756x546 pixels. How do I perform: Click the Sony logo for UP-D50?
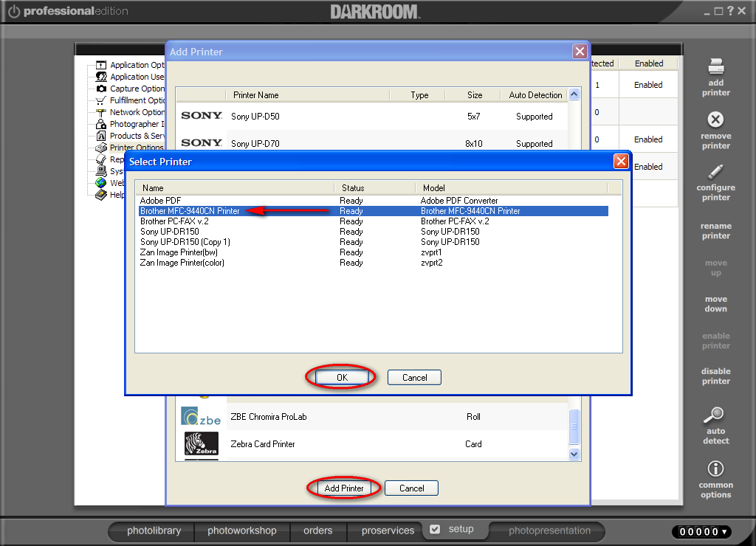tap(201, 116)
